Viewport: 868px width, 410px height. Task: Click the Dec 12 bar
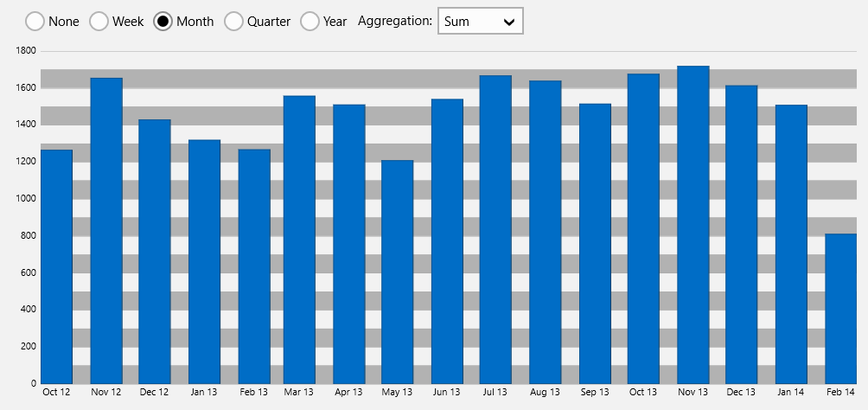coord(155,252)
